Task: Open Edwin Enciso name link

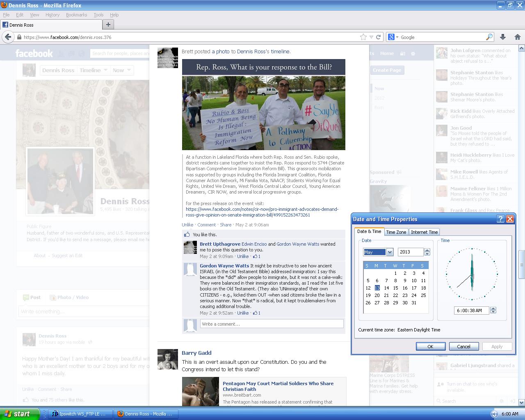Action: click(254, 244)
